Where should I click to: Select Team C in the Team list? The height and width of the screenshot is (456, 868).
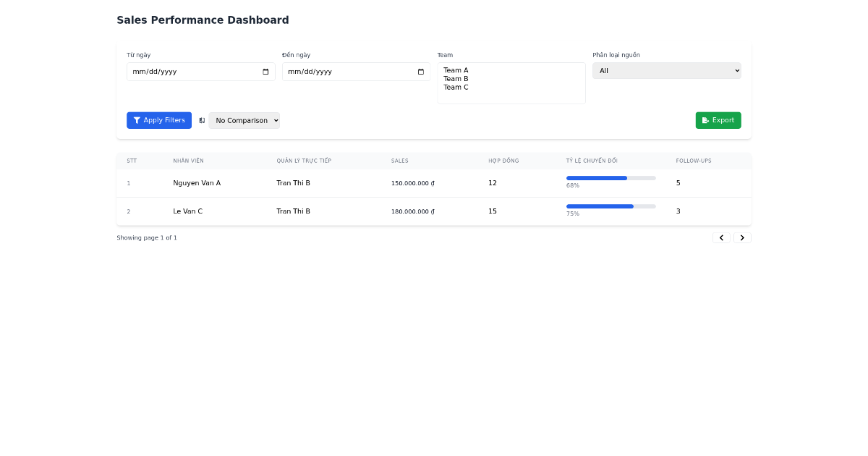(456, 87)
